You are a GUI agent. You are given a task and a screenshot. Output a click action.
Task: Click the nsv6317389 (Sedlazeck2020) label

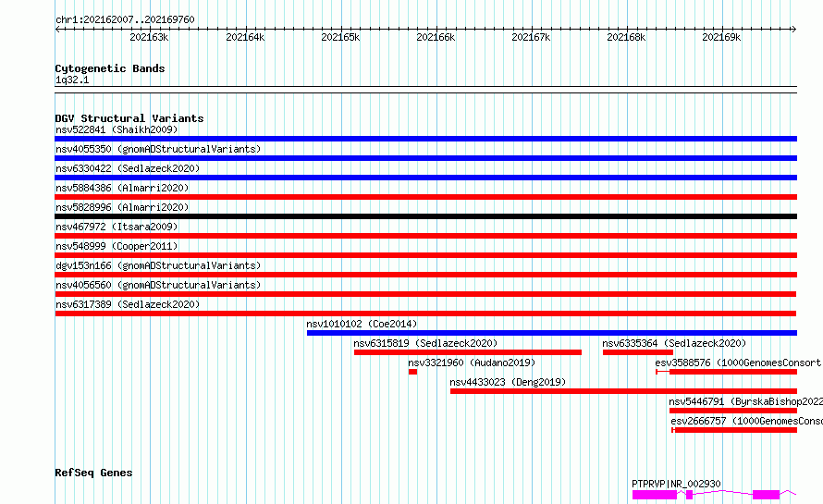point(128,304)
